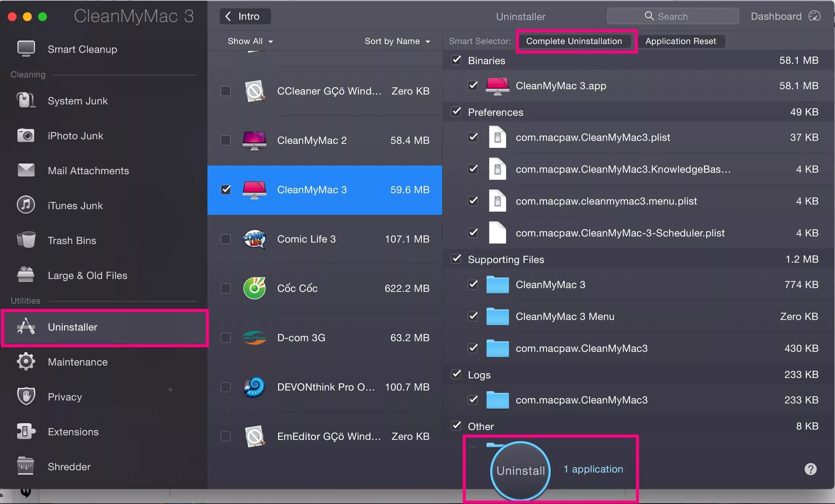Open the System Junk module icon

25,101
